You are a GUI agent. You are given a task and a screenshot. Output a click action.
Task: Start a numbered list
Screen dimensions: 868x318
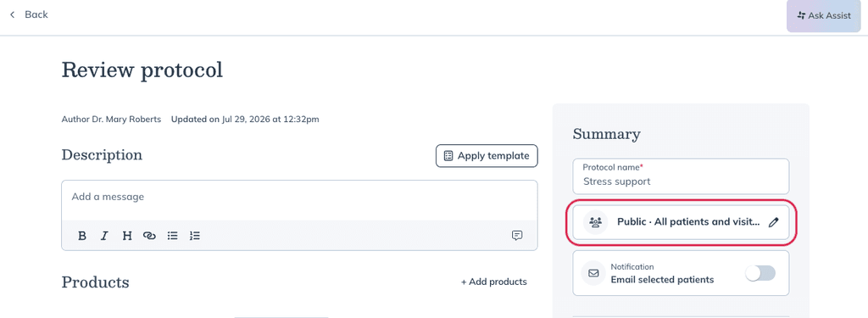pyautogui.click(x=195, y=236)
